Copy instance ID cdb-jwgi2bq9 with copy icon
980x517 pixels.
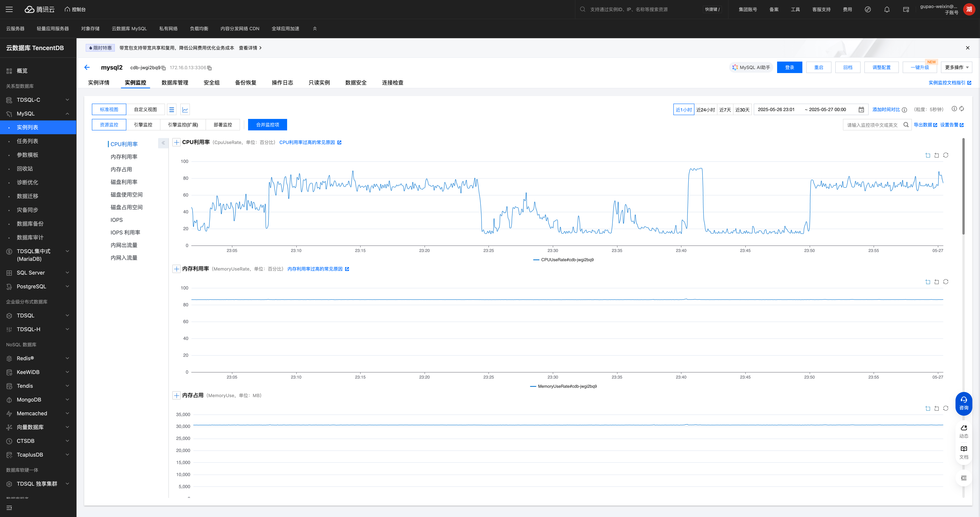point(164,68)
